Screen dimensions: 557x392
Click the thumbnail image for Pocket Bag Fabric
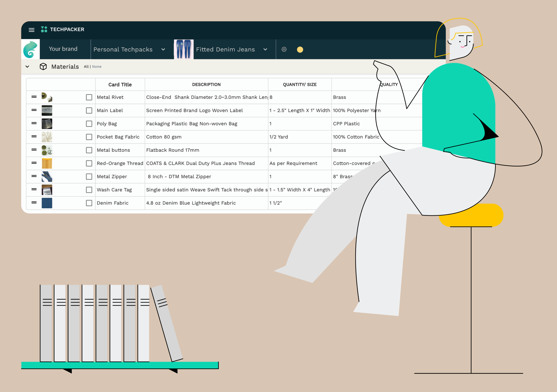(47, 136)
